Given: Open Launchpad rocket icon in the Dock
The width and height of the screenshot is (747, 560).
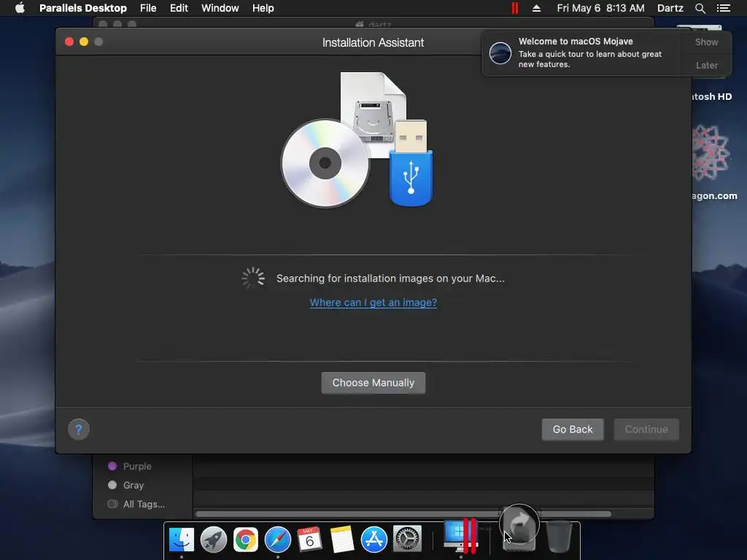Looking at the screenshot, I should point(214,540).
